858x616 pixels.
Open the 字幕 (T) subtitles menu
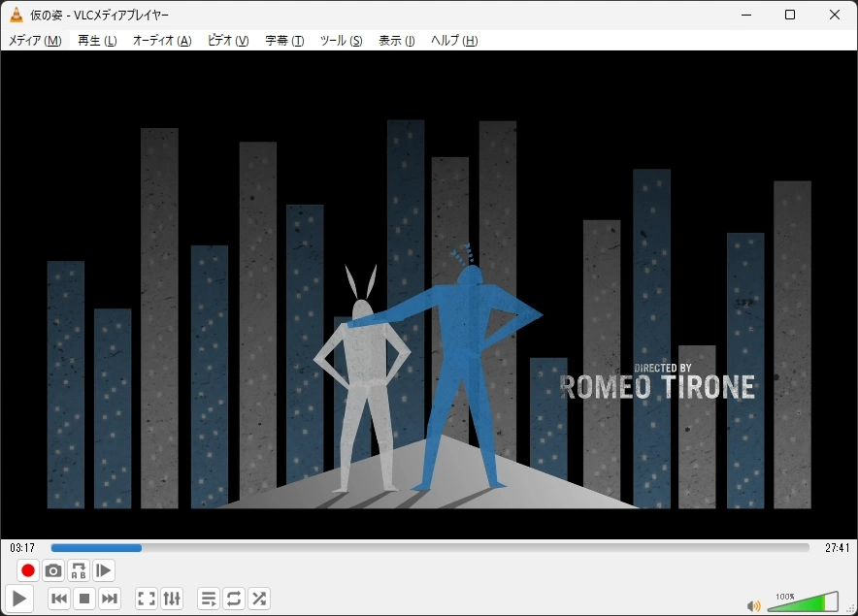coord(284,40)
